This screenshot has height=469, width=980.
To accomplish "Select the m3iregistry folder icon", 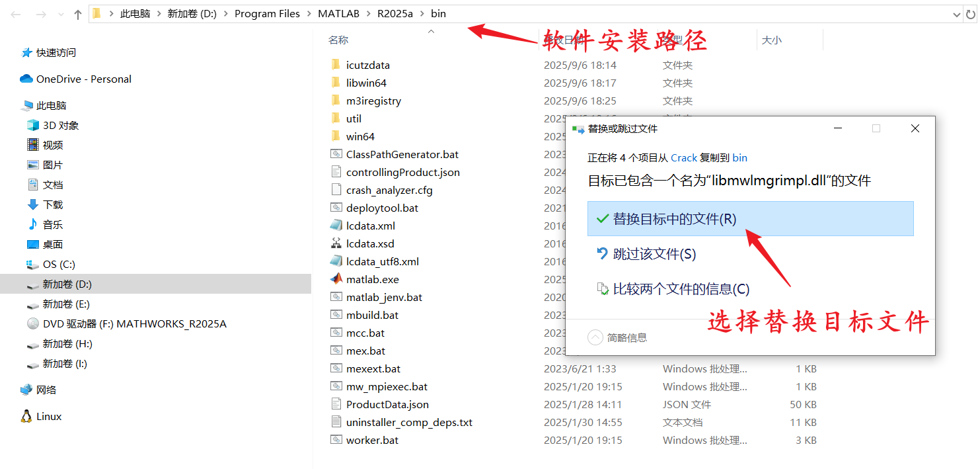I will 336,101.
